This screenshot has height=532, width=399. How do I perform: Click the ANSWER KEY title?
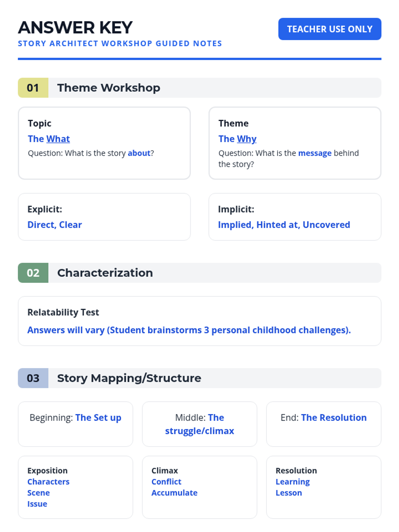click(75, 28)
